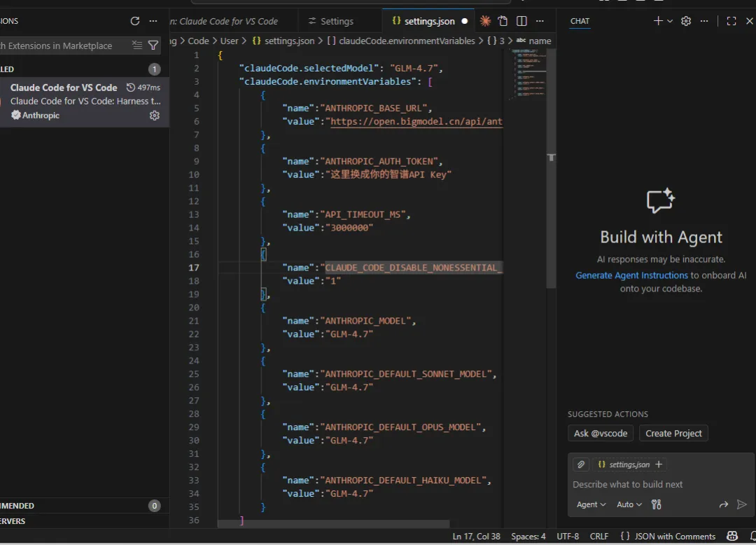Image resolution: width=756 pixels, height=545 pixels.
Task: Open the Copilot status icon in status bar
Action: pos(732,537)
